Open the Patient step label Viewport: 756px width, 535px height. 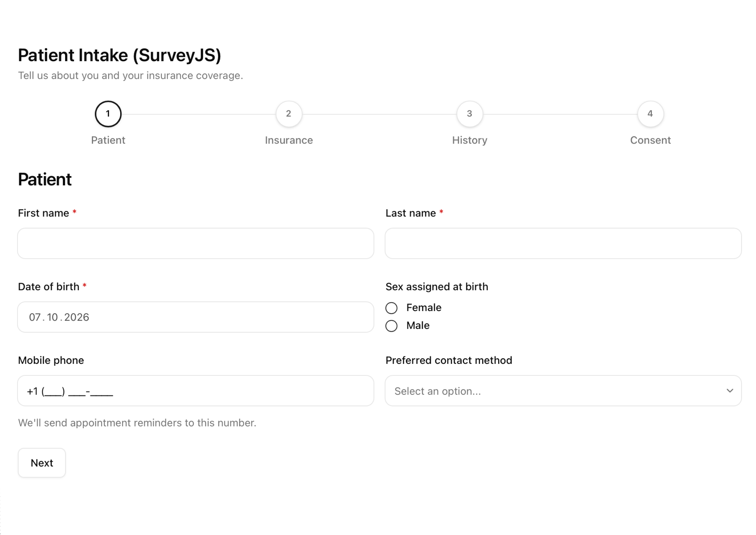[x=108, y=140]
